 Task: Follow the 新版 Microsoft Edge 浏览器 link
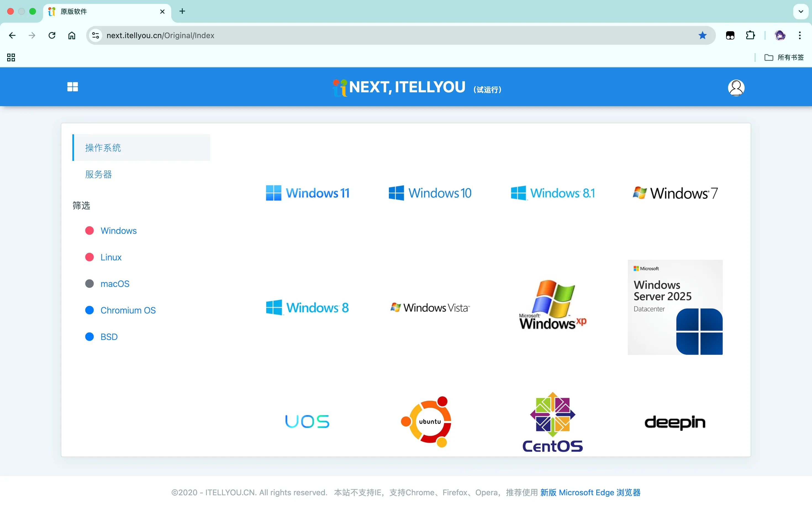point(590,492)
